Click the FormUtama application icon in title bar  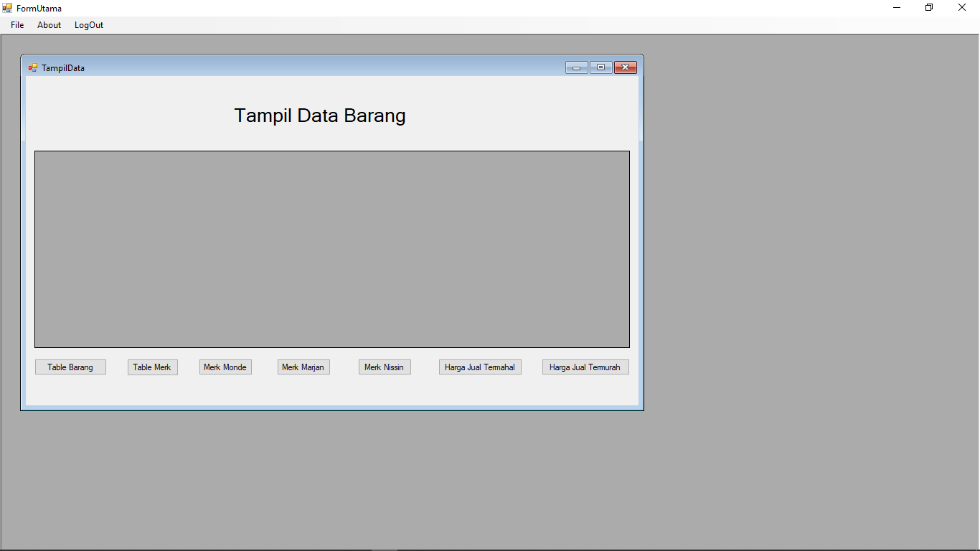[x=7, y=7]
